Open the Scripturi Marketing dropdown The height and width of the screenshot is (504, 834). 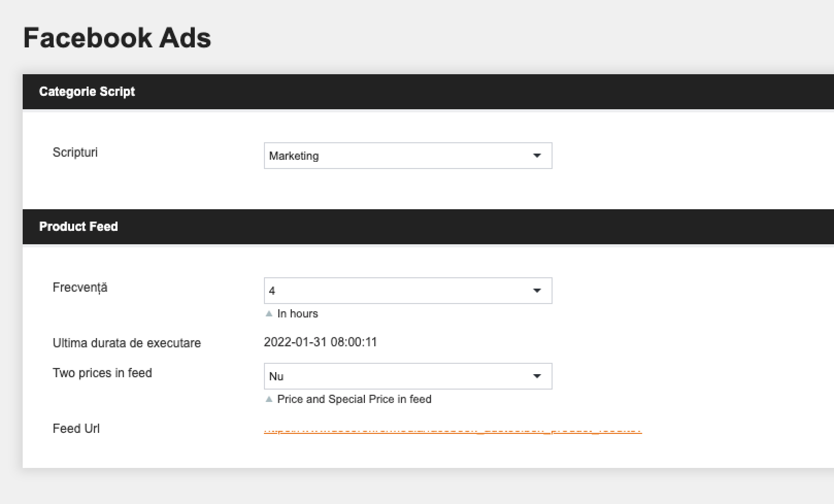408,156
